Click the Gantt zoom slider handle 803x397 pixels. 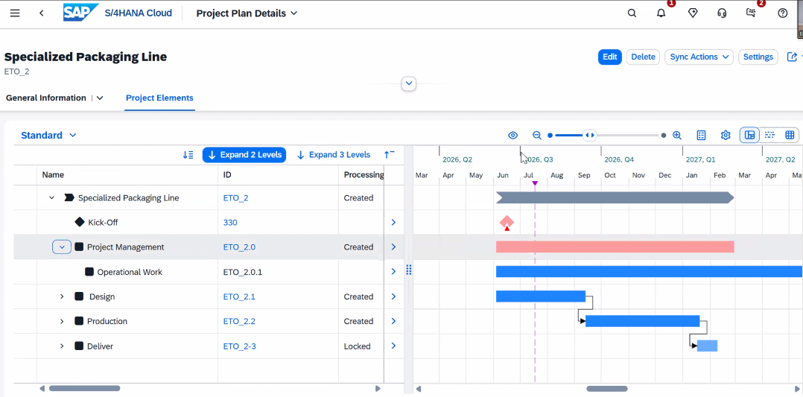point(589,135)
